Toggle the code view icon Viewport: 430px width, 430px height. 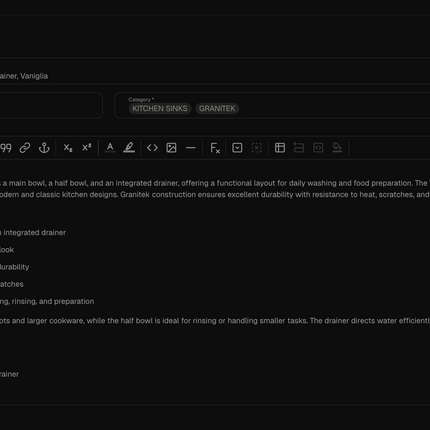pos(152,148)
